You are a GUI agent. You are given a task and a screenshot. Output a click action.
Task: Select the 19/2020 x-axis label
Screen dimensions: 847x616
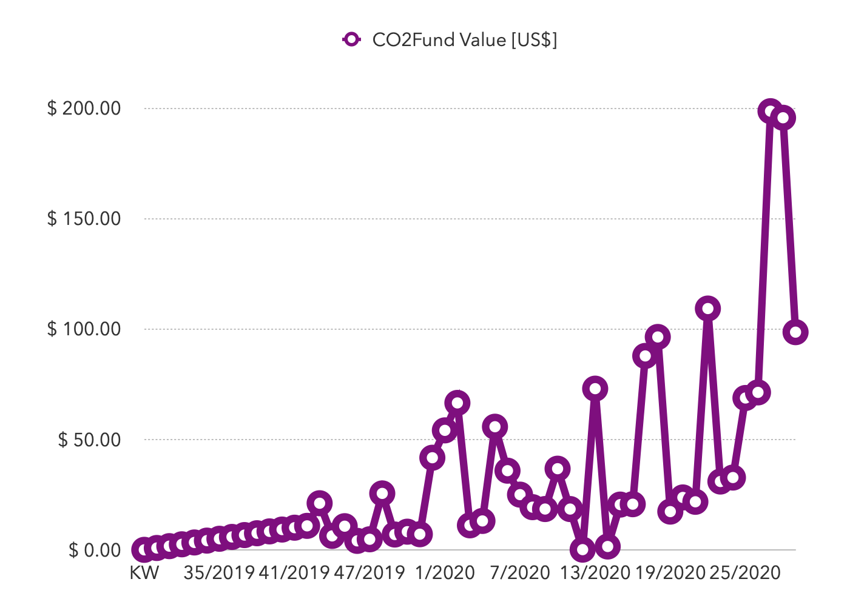pyautogui.click(x=670, y=573)
